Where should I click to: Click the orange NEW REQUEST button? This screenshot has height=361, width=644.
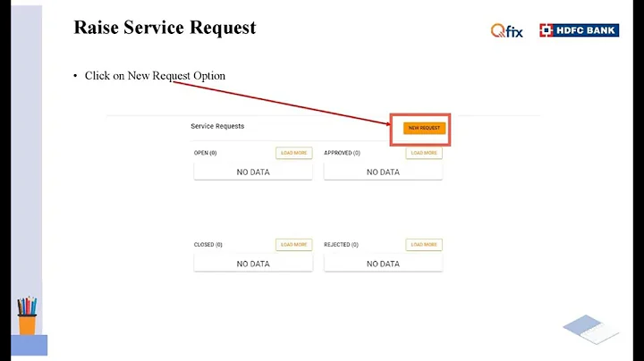[424, 128]
